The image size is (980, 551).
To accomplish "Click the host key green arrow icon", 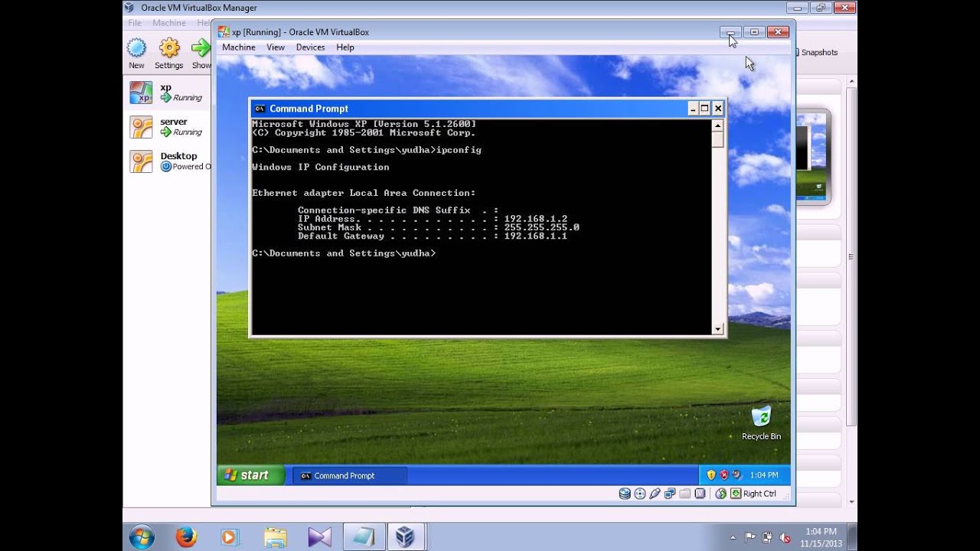I will (736, 494).
